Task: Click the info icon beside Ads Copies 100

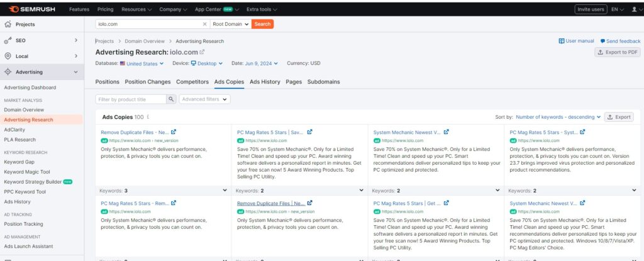Action: (148, 117)
